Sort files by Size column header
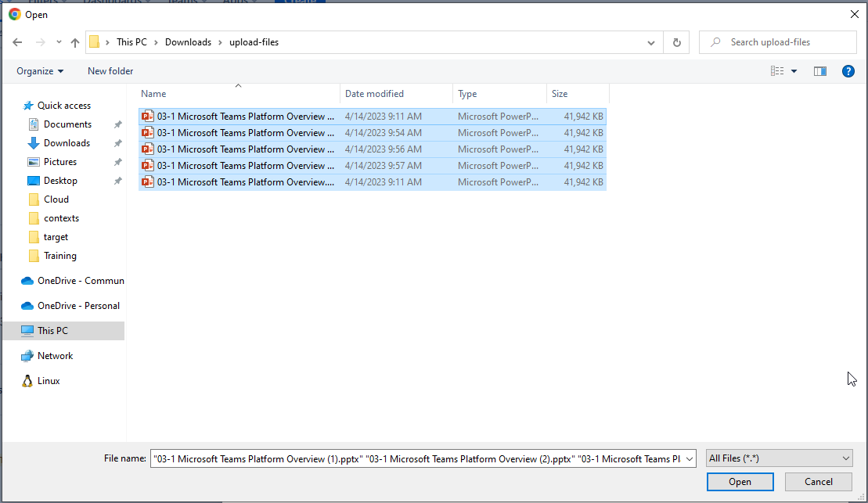 560,94
